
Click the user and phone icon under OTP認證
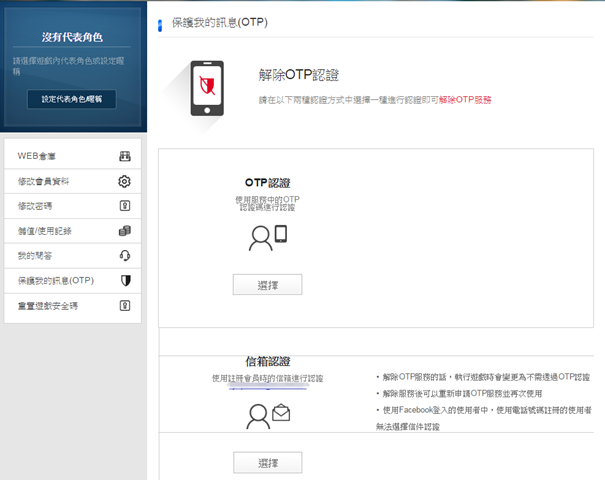click(267, 238)
